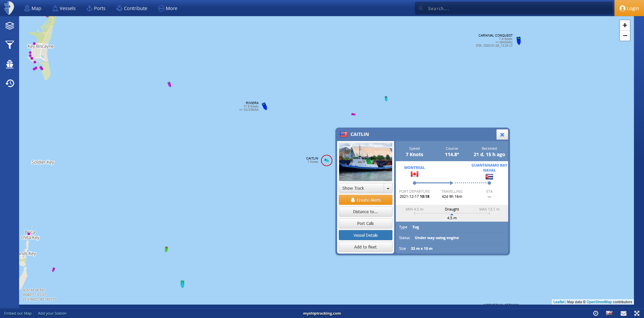The width and height of the screenshot is (644, 318).
Task: Open the OpenStreetMap contributors link
Action: [x=599, y=302]
